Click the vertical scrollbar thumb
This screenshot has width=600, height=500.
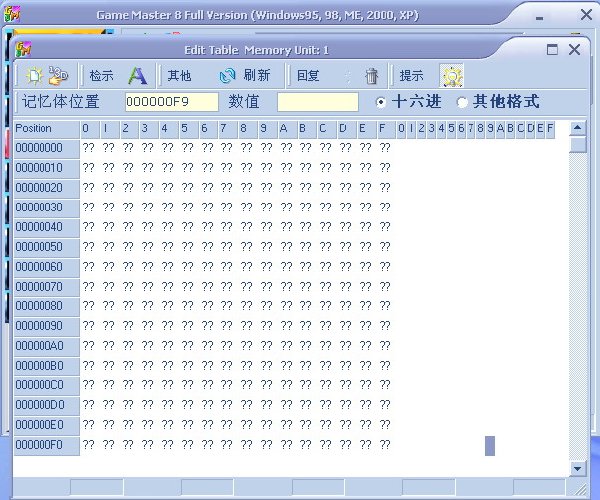coord(577,144)
